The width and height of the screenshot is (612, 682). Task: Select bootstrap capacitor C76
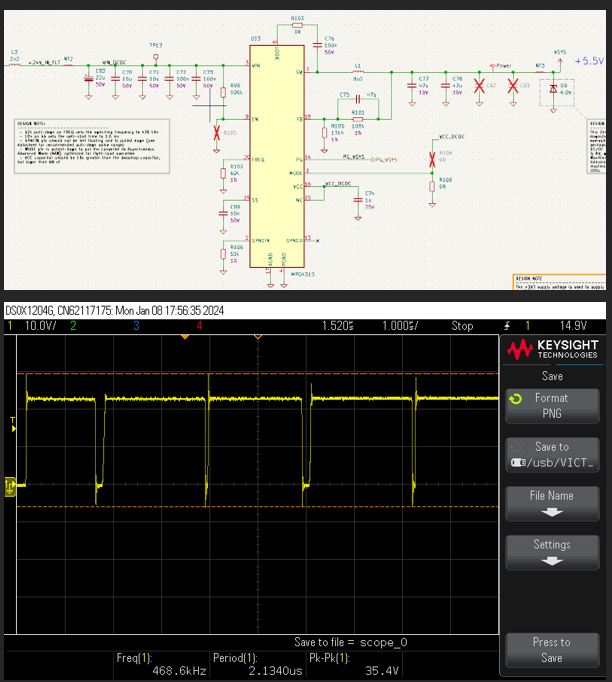[x=318, y=45]
